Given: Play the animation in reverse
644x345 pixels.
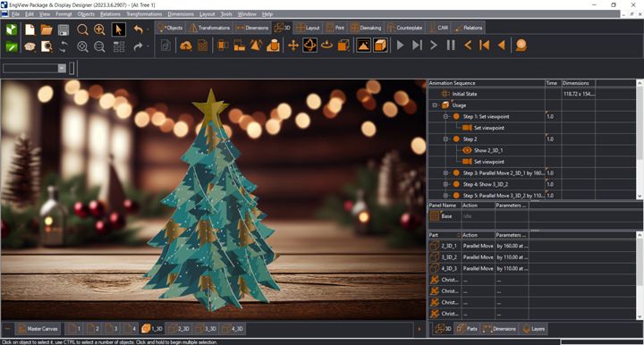Looking at the screenshot, I should [x=502, y=45].
